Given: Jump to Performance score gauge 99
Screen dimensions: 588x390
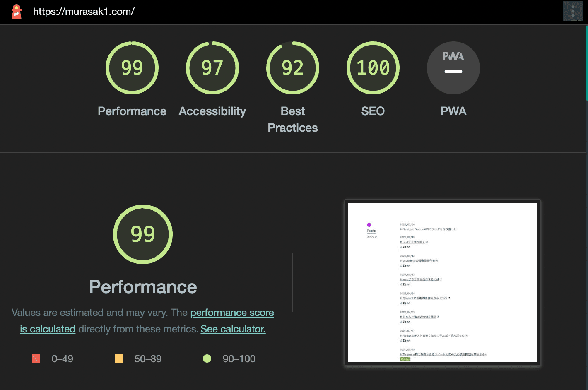Looking at the screenshot, I should click(x=132, y=68).
